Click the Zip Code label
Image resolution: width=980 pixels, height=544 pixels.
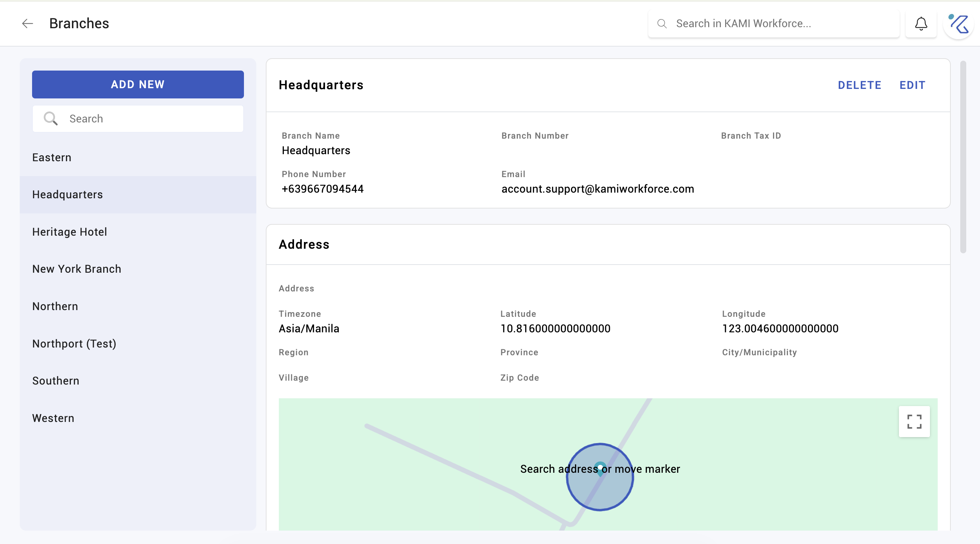click(x=519, y=377)
